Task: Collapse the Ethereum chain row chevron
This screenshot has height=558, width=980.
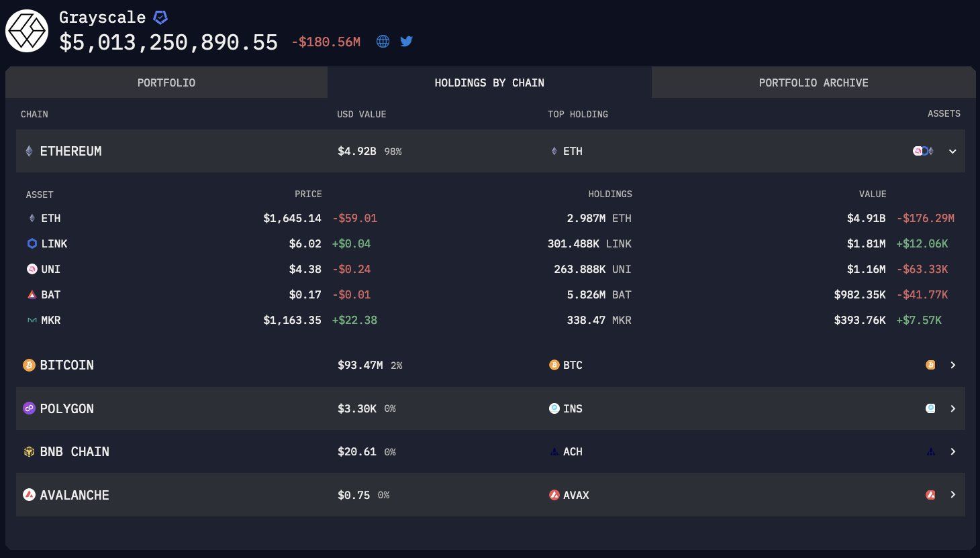Action: 952,152
